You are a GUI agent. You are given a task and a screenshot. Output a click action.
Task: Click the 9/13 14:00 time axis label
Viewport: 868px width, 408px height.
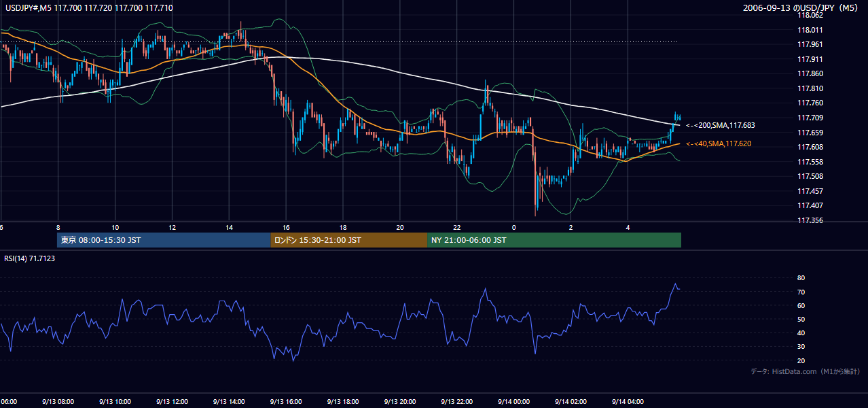230,401
